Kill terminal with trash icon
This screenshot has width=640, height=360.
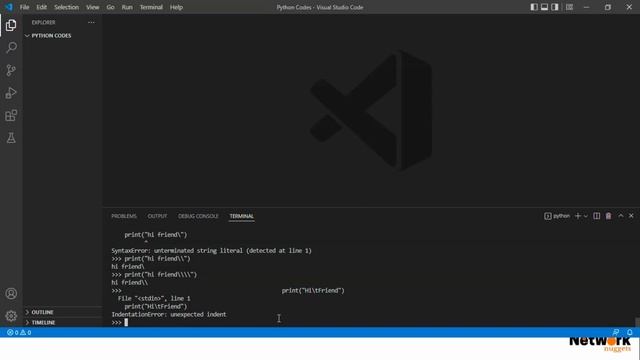[x=609, y=216]
